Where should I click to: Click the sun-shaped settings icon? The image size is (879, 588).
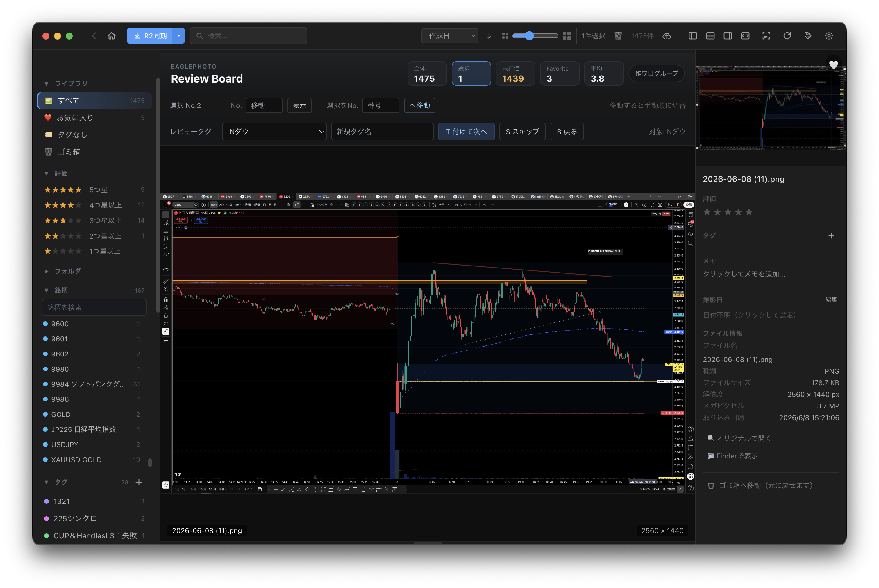click(x=829, y=36)
